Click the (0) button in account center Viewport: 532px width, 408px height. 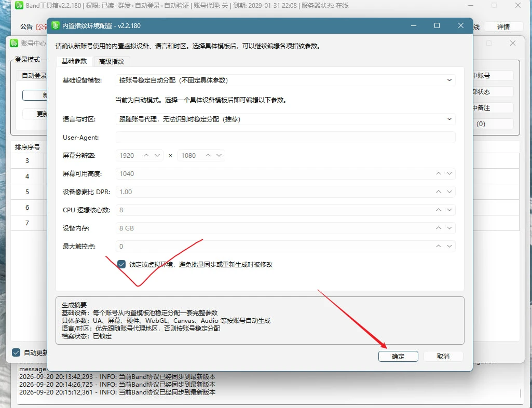tap(493, 124)
